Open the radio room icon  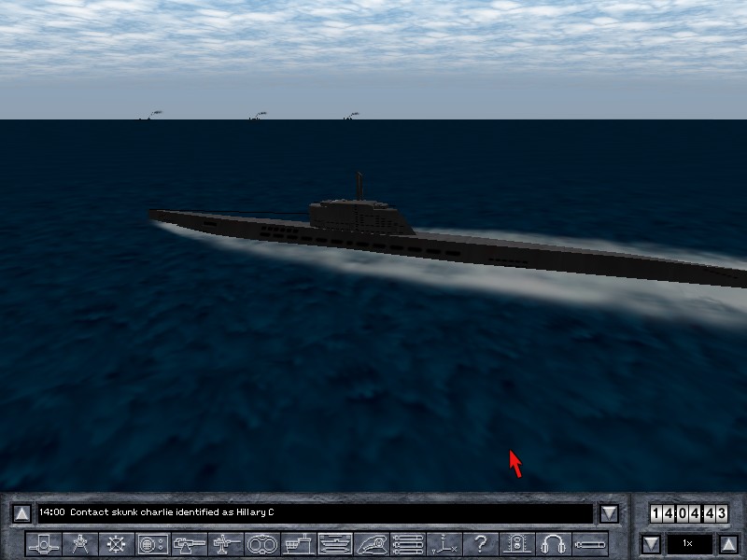click(153, 543)
